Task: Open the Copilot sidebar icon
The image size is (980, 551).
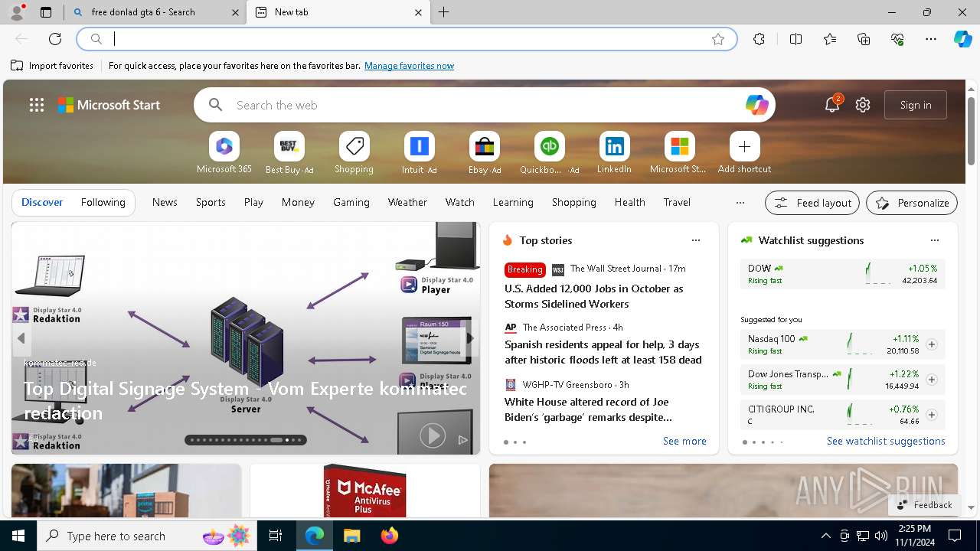Action: [x=962, y=39]
